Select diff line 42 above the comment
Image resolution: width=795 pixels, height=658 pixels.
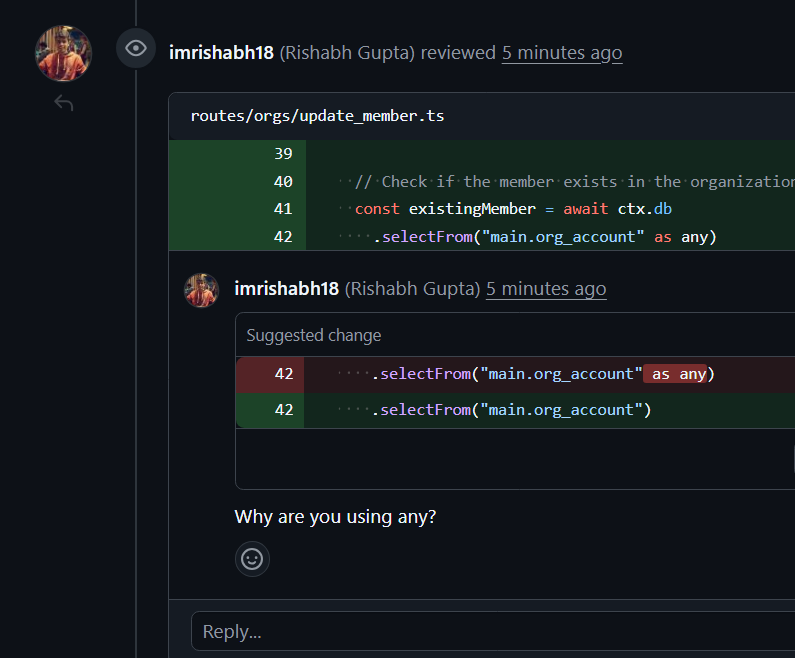tap(283, 237)
